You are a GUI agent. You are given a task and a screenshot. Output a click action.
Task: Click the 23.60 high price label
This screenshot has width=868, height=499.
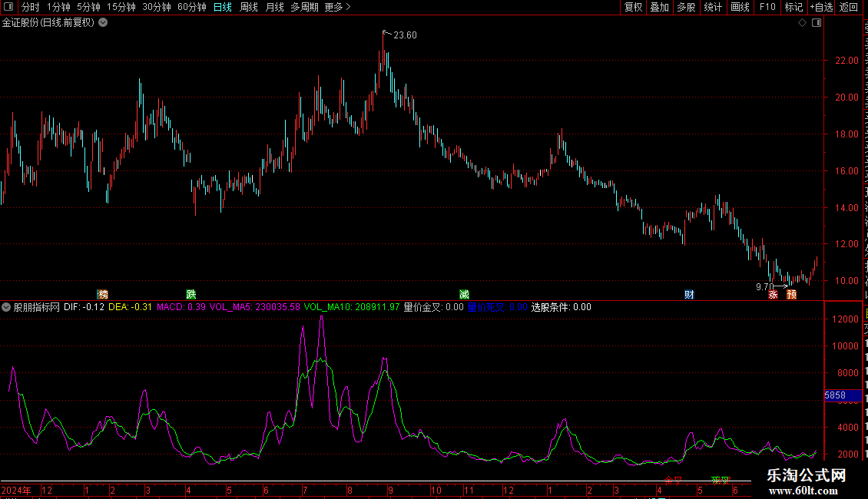406,35
